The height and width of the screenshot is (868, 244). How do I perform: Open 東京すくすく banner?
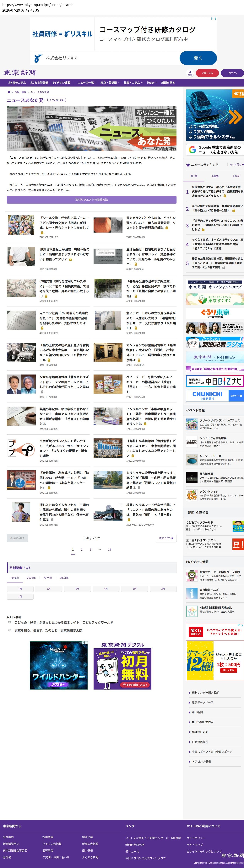tap(215, 299)
